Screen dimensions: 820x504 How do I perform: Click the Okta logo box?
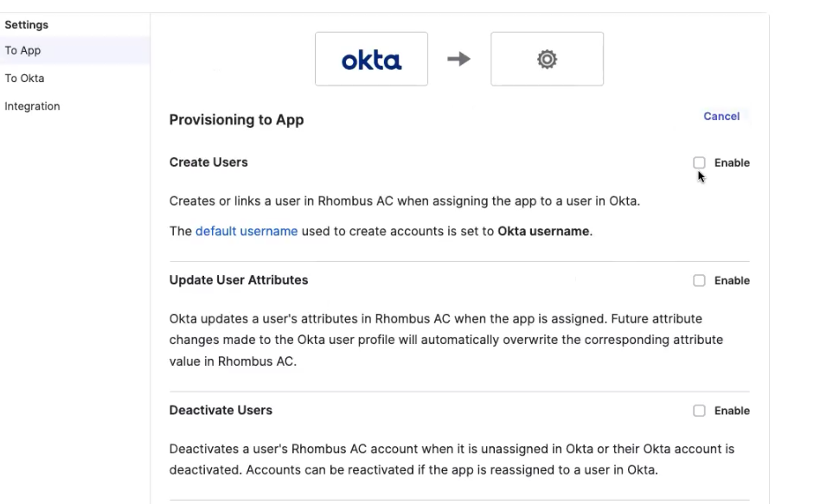pyautogui.click(x=371, y=59)
